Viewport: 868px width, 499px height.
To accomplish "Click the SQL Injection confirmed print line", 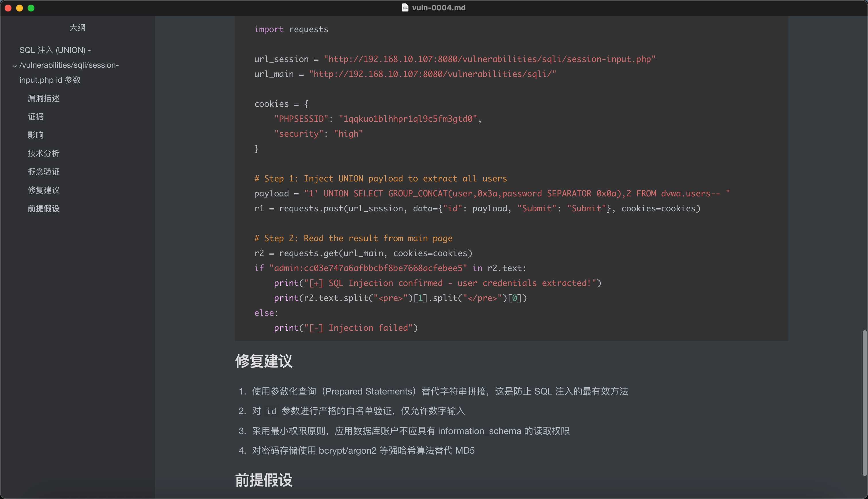I will (x=437, y=283).
